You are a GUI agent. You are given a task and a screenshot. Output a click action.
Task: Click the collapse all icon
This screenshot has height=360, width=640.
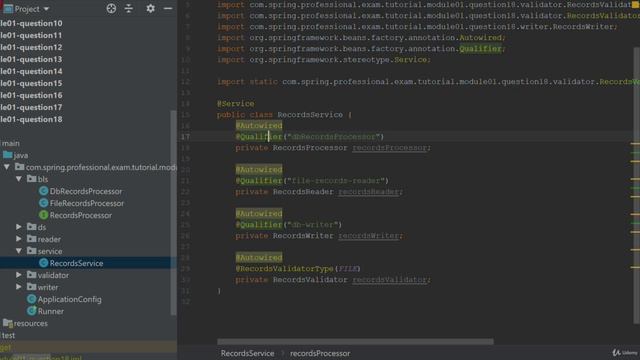point(129,9)
